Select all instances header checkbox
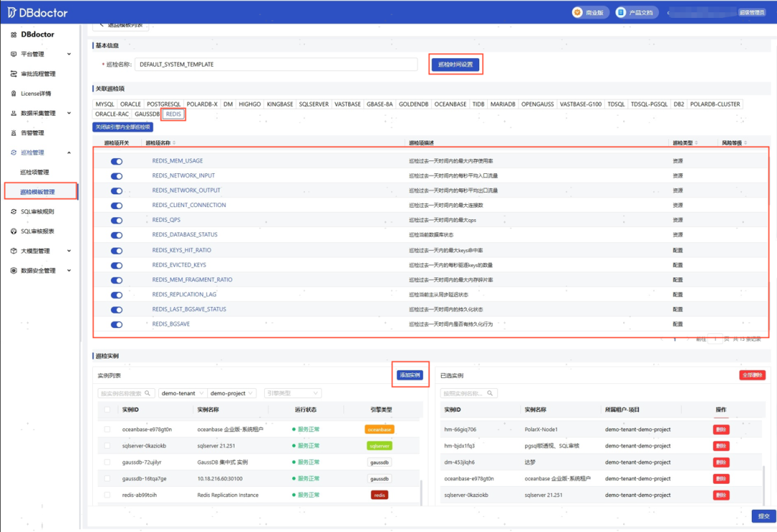Viewport: 777px width, 532px height. pyautogui.click(x=107, y=410)
